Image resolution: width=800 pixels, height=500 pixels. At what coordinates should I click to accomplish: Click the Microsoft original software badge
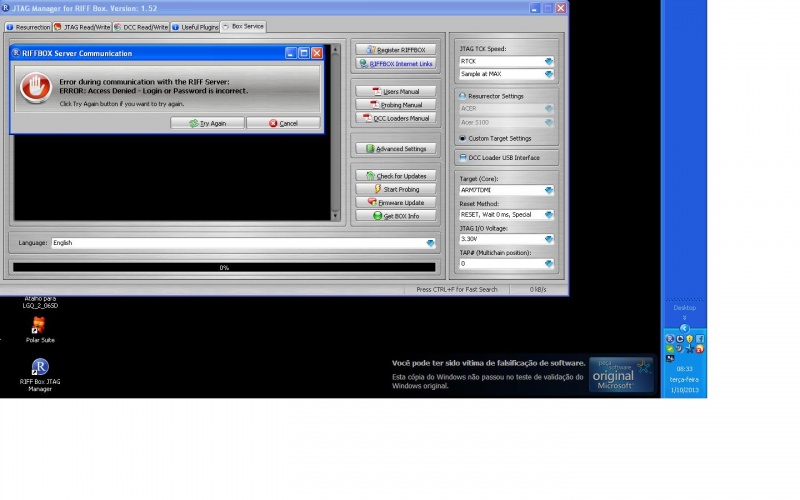tap(621, 375)
